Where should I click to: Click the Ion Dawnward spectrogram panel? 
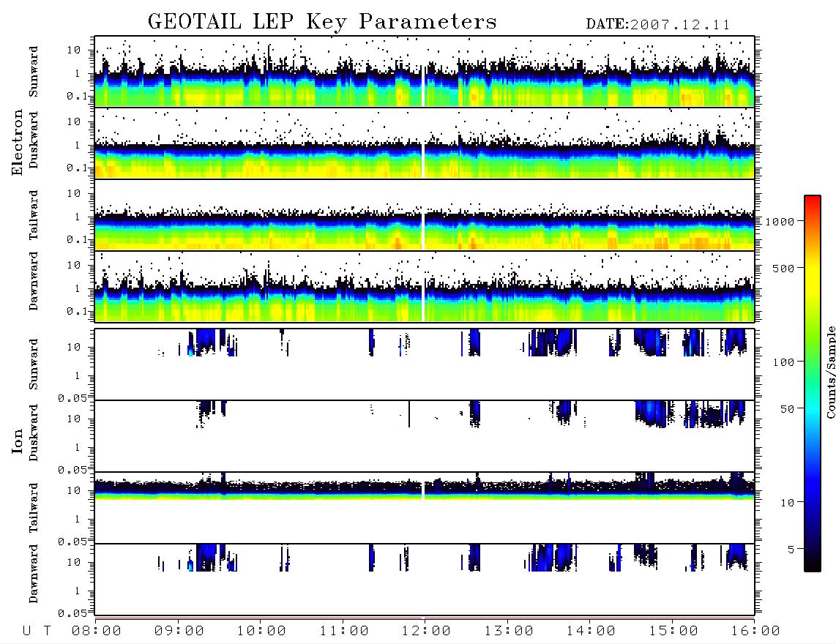coord(425,580)
